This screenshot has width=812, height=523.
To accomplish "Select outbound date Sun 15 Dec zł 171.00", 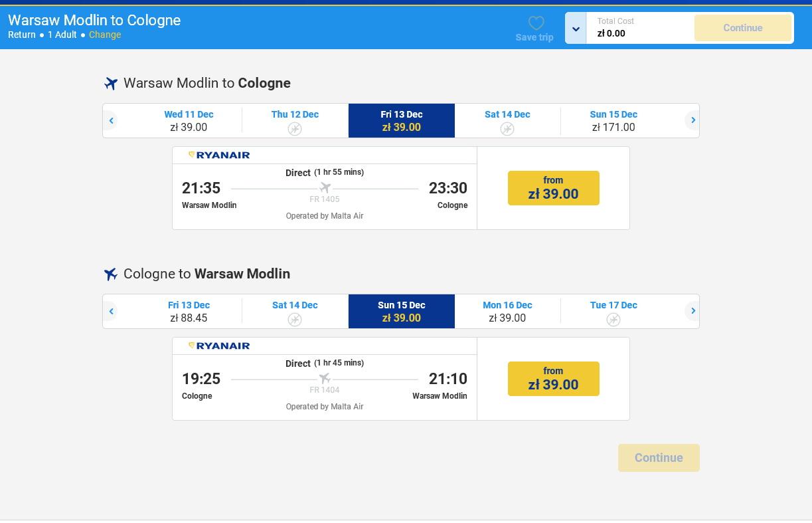I will [x=613, y=121].
